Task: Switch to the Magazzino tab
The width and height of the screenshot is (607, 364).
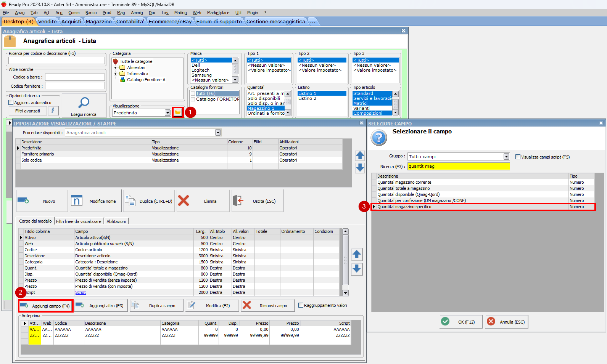Action: tap(98, 21)
